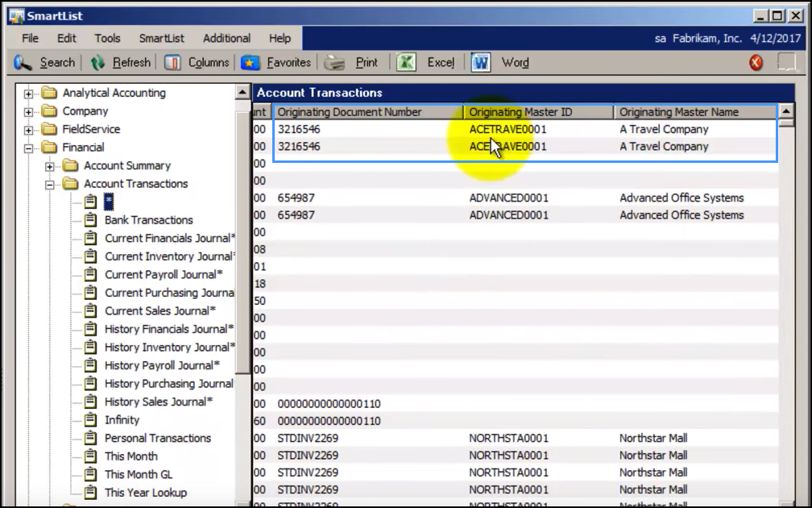Image resolution: width=812 pixels, height=508 pixels.
Task: Click the Account Transactions folder icon
Action: (70, 184)
